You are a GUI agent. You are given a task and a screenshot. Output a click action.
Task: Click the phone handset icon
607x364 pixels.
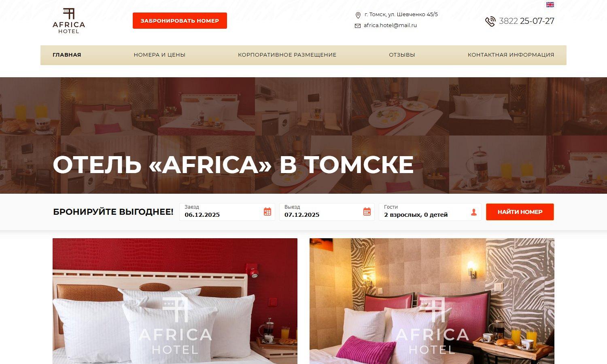tap(490, 21)
